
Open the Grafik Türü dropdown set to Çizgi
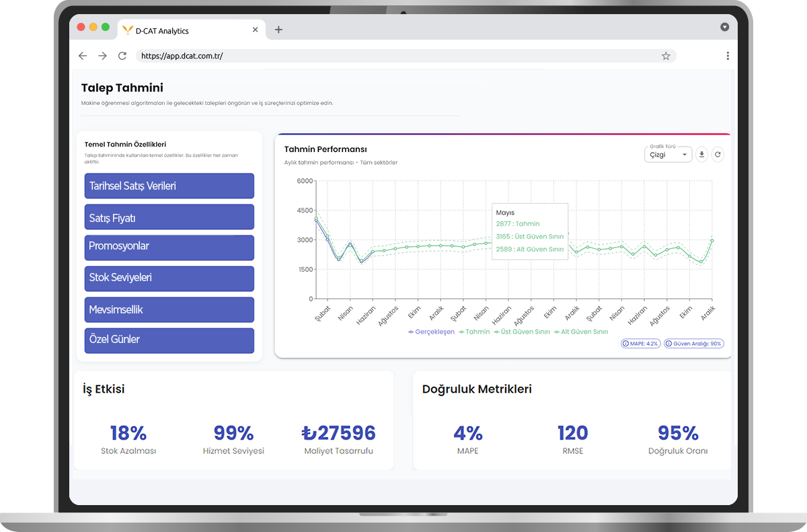667,155
